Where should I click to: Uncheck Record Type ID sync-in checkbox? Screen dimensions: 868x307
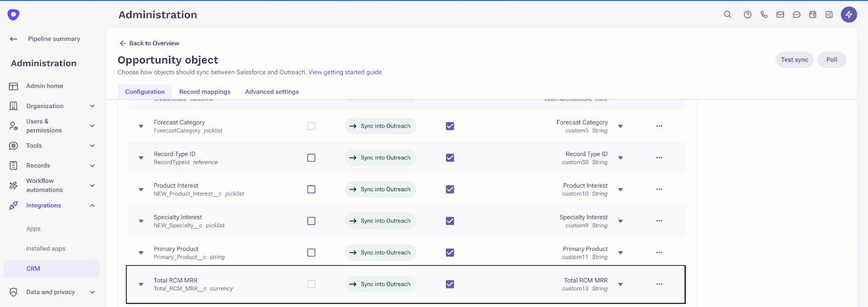(450, 158)
